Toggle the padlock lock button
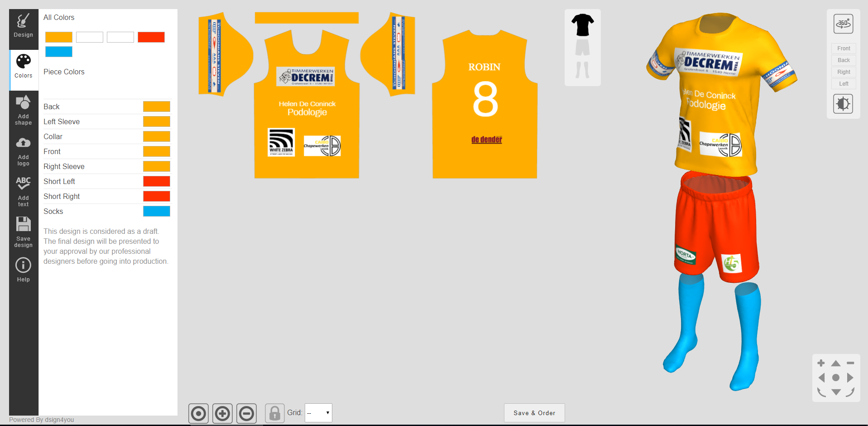The height and width of the screenshot is (426, 868). [274, 413]
